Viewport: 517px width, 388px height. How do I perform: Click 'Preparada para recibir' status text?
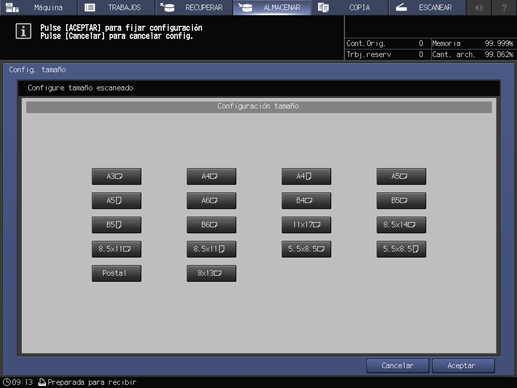coord(92,382)
